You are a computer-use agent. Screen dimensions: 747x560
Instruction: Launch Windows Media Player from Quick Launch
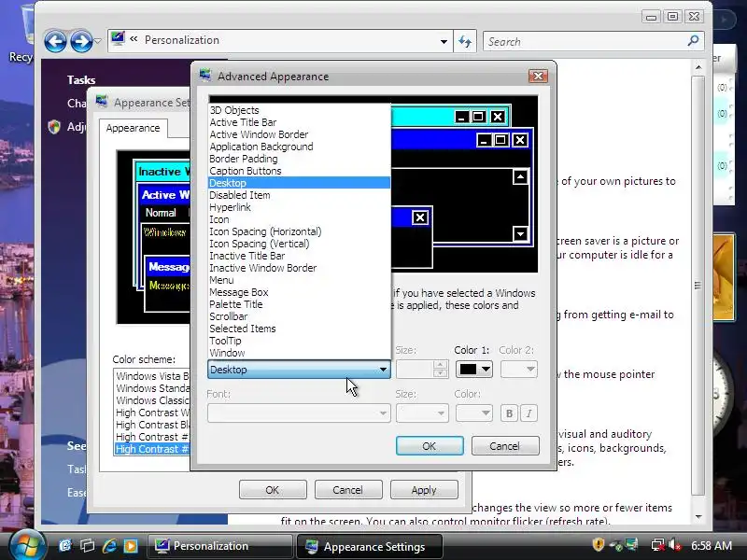click(131, 546)
